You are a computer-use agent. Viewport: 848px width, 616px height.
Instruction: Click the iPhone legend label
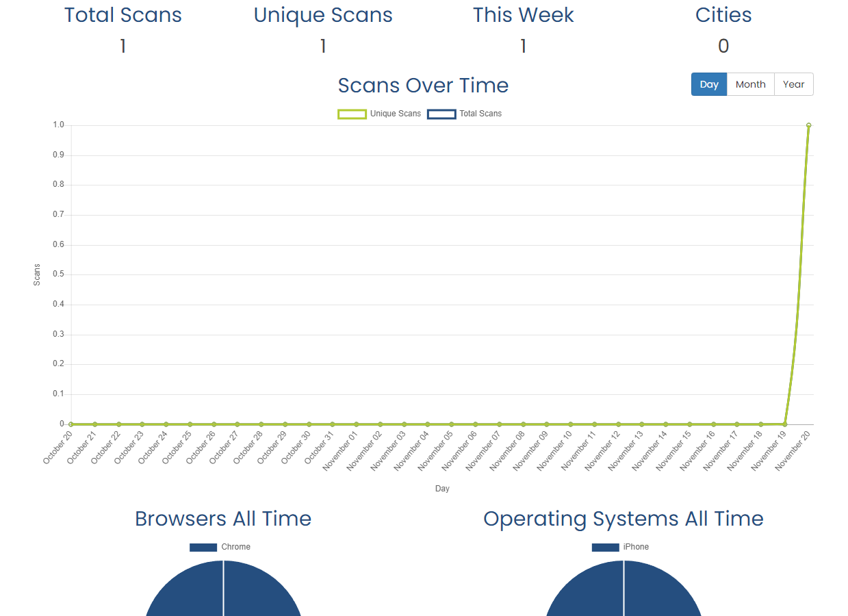[636, 547]
